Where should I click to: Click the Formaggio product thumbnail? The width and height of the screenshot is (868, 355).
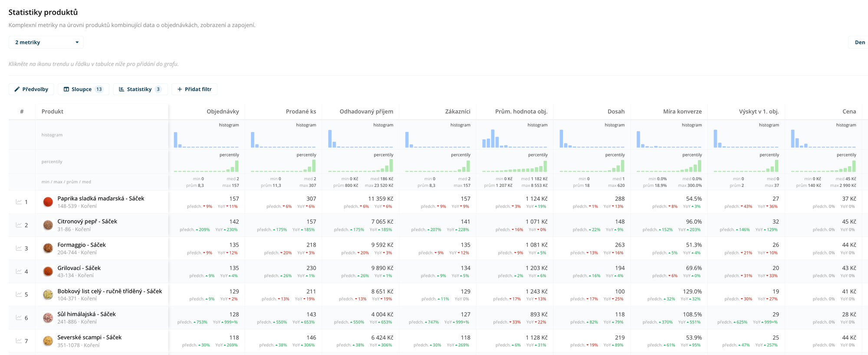click(48, 248)
